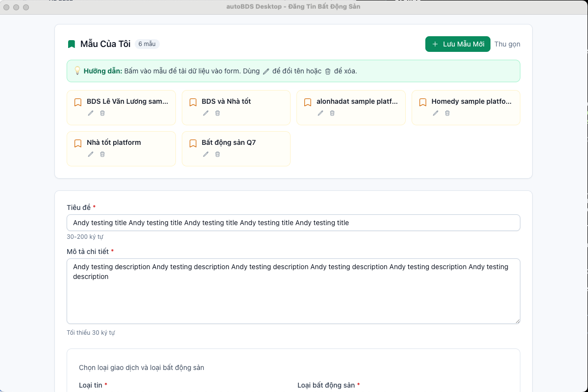Load the BDS và Nhà tốt template

coord(236,108)
